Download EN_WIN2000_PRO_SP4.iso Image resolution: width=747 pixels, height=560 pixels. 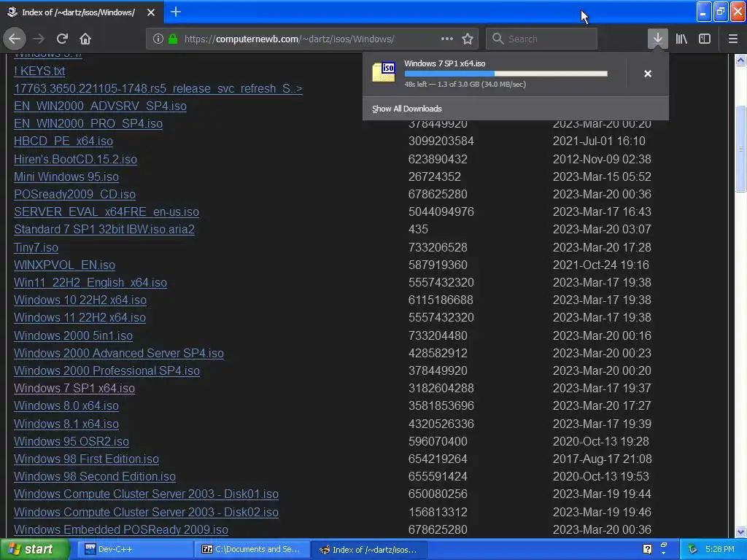(88, 124)
